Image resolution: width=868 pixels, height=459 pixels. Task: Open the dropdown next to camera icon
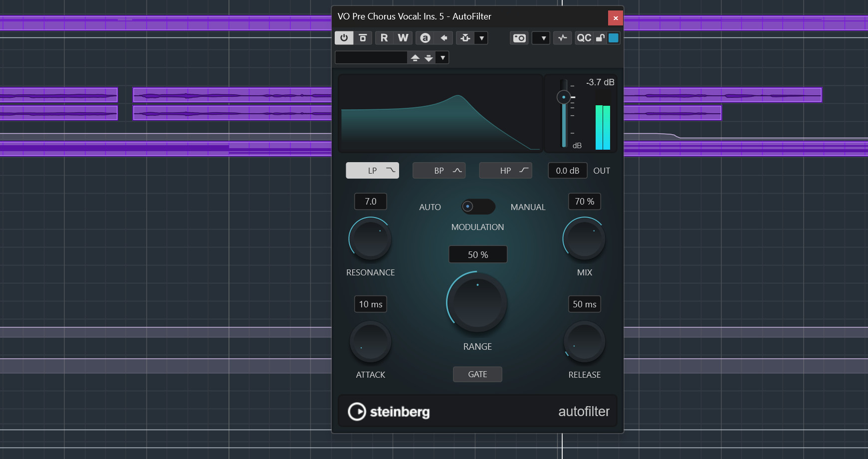[541, 38]
